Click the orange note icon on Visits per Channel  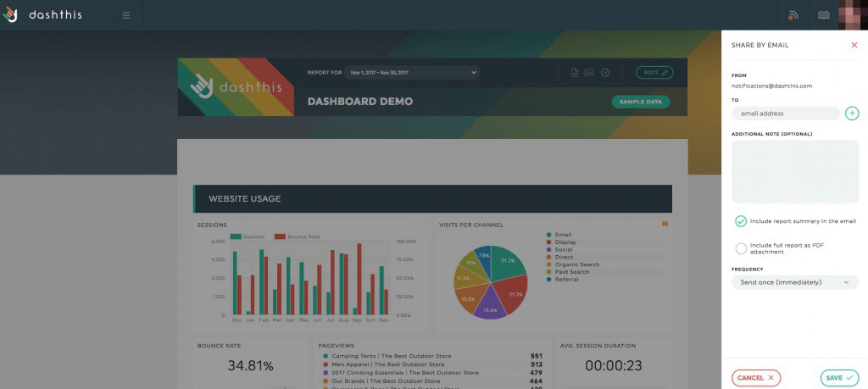click(x=665, y=224)
